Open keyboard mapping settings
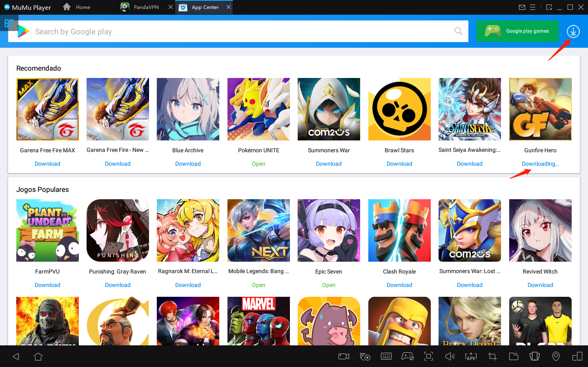Image resolution: width=588 pixels, height=367 pixels. (386, 356)
